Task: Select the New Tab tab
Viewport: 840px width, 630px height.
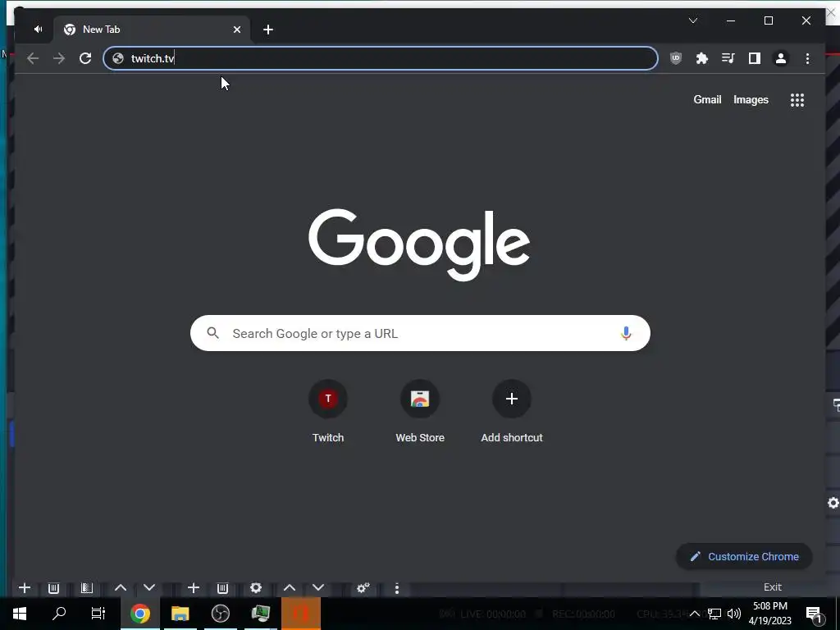Action: click(151, 30)
